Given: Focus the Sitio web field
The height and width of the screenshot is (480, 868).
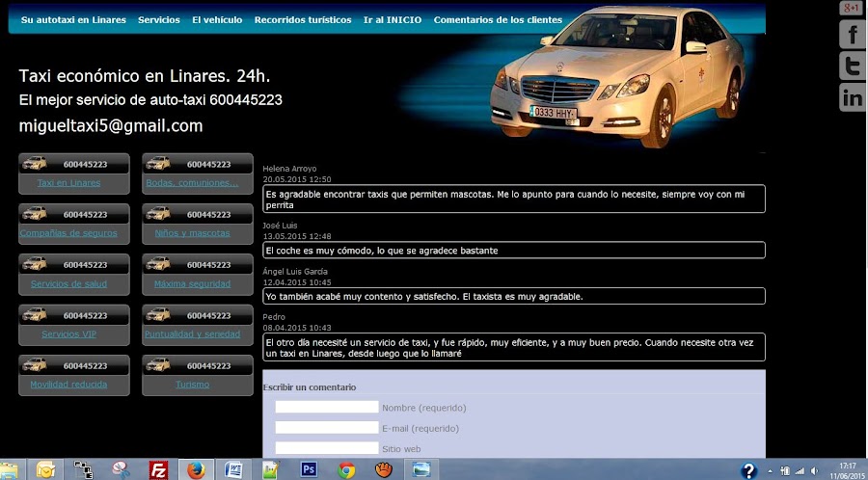Looking at the screenshot, I should pyautogui.click(x=327, y=448).
